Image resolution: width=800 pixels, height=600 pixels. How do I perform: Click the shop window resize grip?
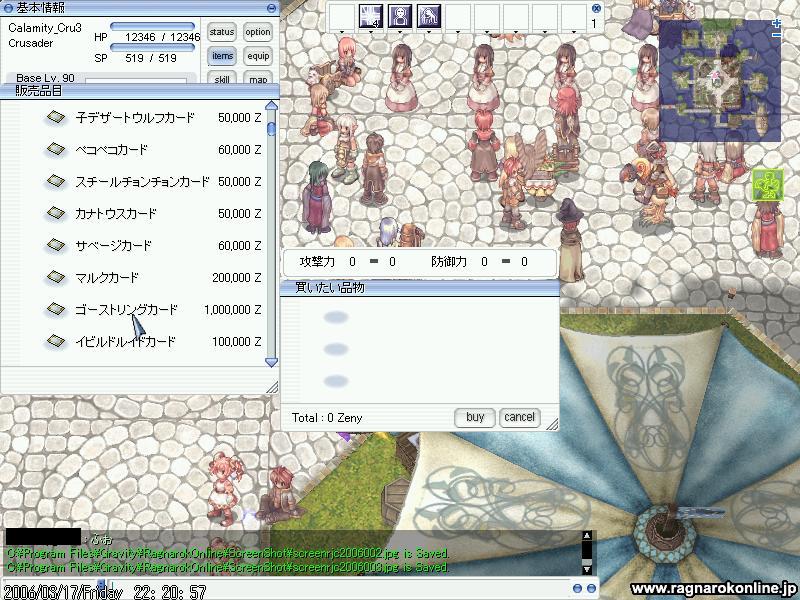[272, 387]
